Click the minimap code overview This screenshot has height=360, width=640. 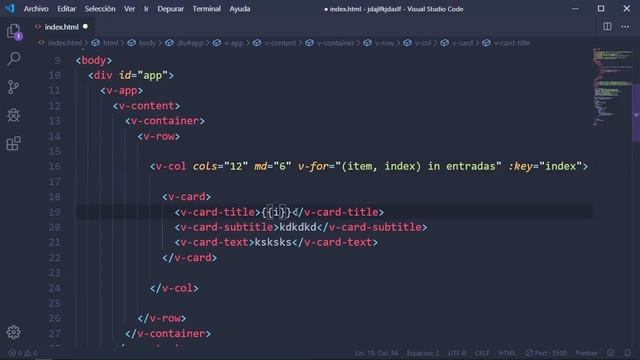pyautogui.click(x=612, y=87)
